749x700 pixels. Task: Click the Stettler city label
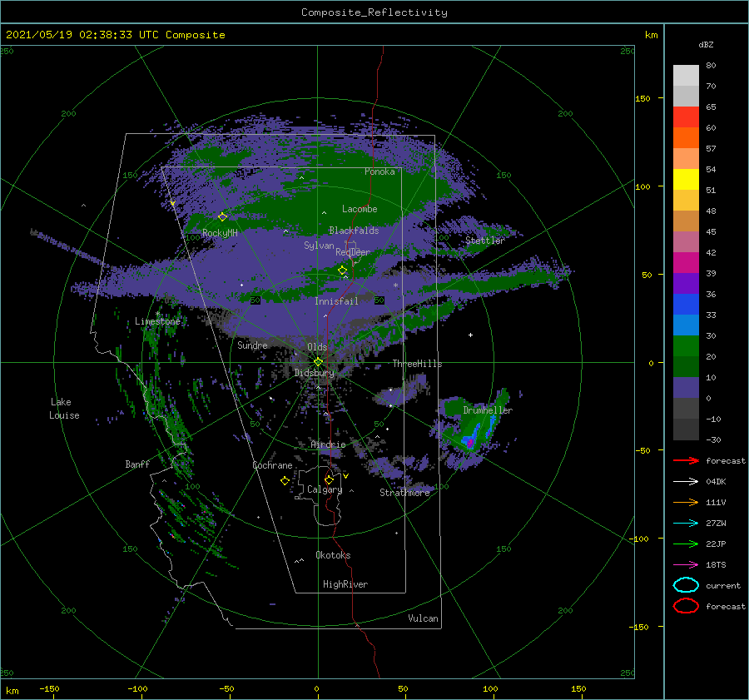(485, 241)
